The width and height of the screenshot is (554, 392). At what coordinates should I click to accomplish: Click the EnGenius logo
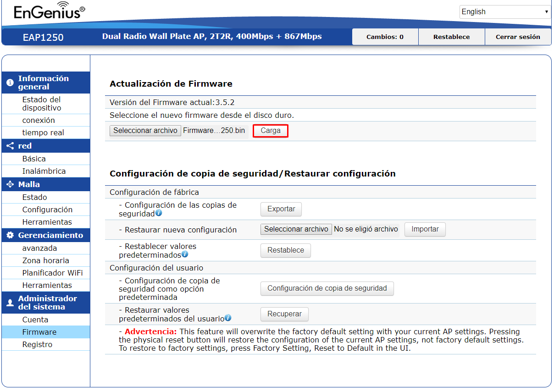[x=50, y=11]
